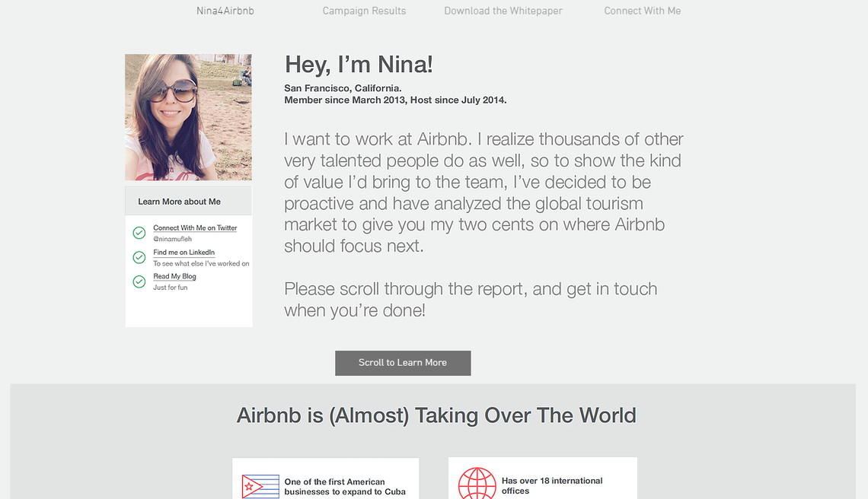Click 'To see what else I've worked on' text
Image resolution: width=868 pixels, height=499 pixels.
201,263
